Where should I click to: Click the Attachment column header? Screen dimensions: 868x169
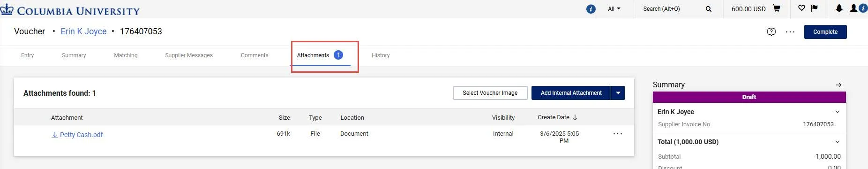point(67,118)
